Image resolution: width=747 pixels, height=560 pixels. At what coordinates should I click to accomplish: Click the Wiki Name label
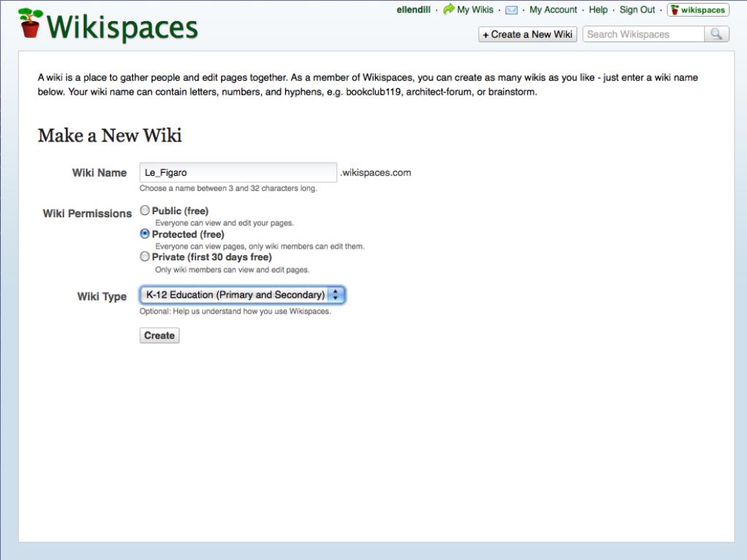tap(99, 173)
